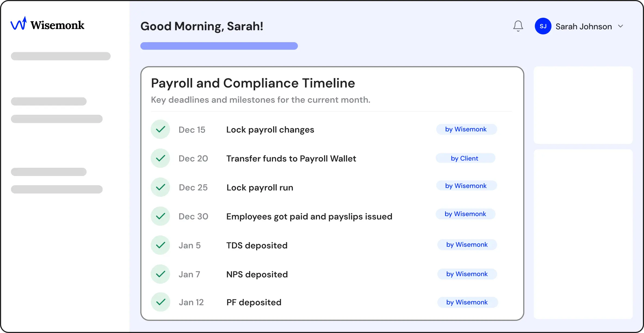Screen dimensions: 644x333
Task: Click Lock payroll run text
Action: (x=260, y=187)
